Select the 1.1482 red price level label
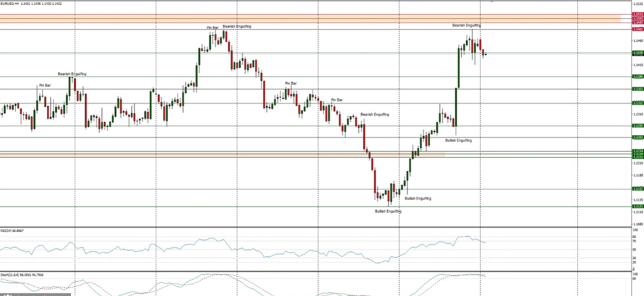Image resolution: width=644 pixels, height=296 pixels. tap(637, 29)
